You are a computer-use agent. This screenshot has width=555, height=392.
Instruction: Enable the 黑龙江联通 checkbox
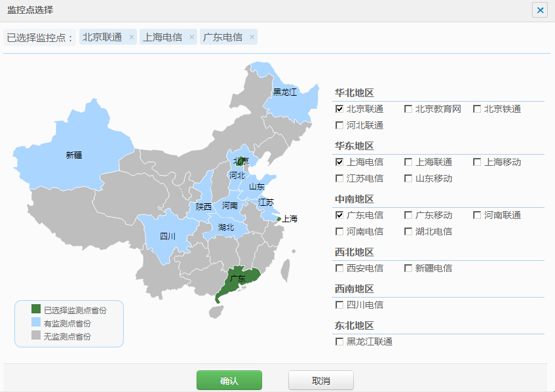click(x=339, y=342)
